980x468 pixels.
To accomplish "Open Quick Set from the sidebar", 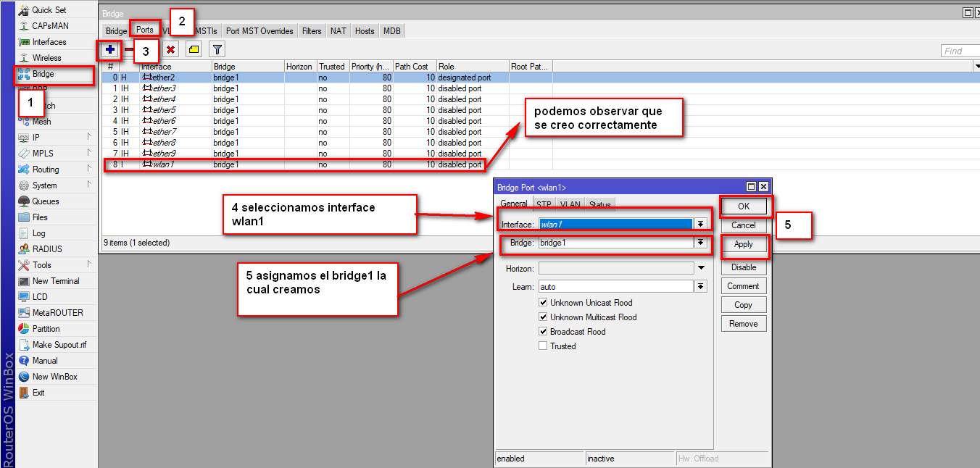I will pos(49,10).
